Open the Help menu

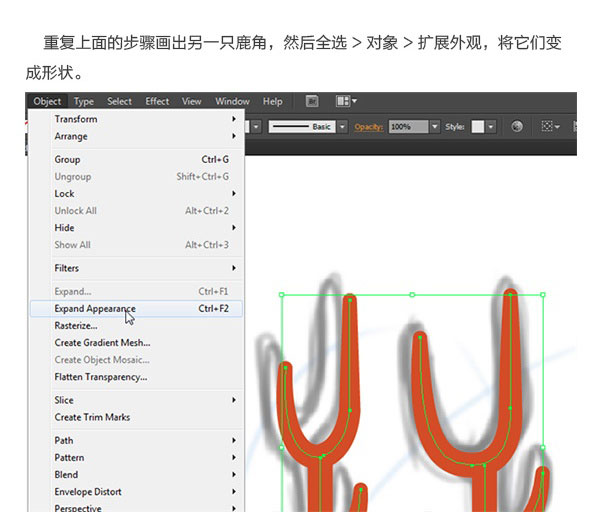272,101
